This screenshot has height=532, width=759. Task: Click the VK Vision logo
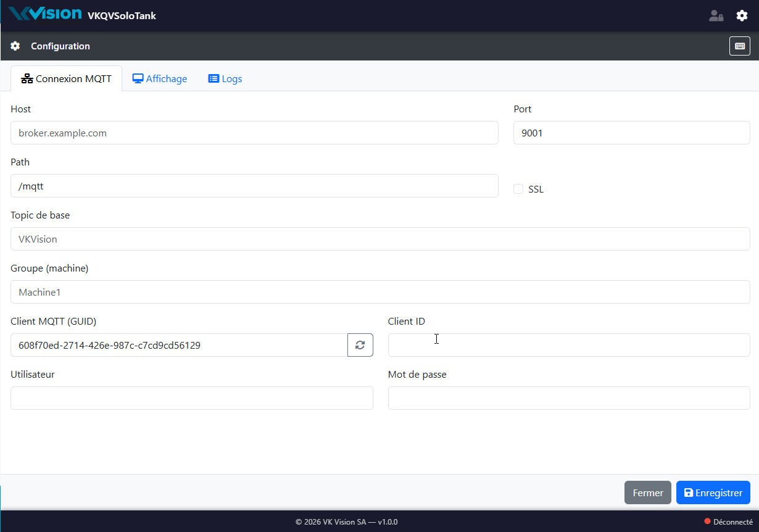(x=45, y=14)
